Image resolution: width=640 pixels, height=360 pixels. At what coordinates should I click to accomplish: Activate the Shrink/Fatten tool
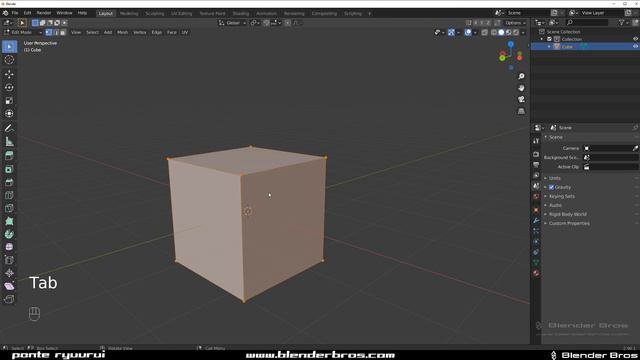9,273
